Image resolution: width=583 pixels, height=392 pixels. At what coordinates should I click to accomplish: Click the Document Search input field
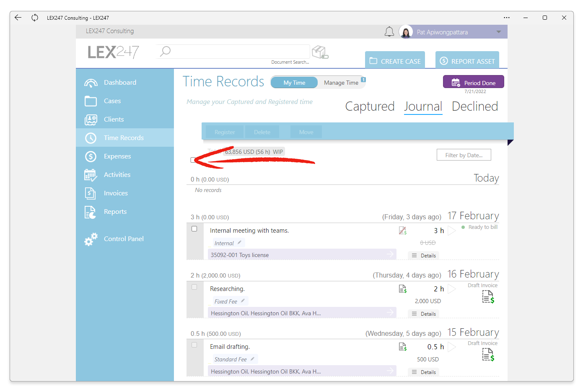click(x=233, y=52)
